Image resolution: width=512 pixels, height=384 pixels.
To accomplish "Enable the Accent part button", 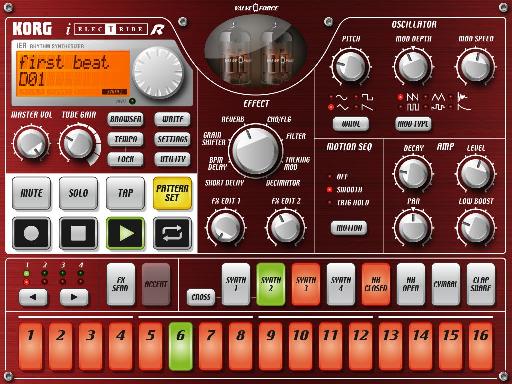I will pos(156,284).
